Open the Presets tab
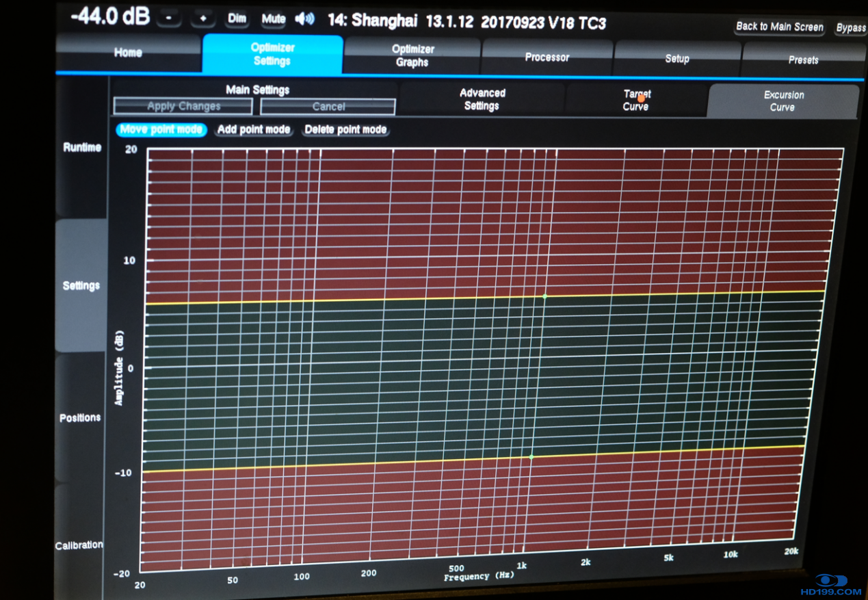This screenshot has width=868, height=600. coord(803,60)
